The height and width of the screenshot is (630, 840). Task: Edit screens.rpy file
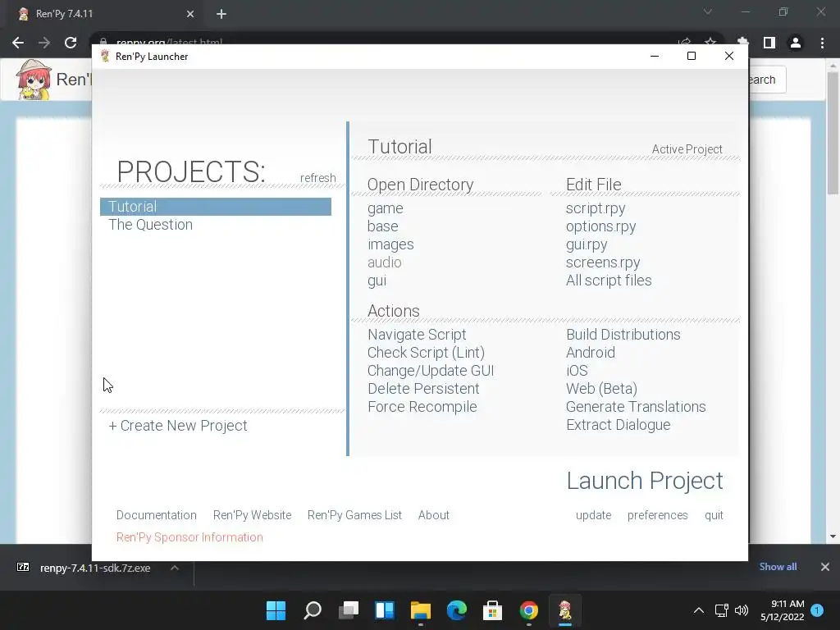(603, 262)
